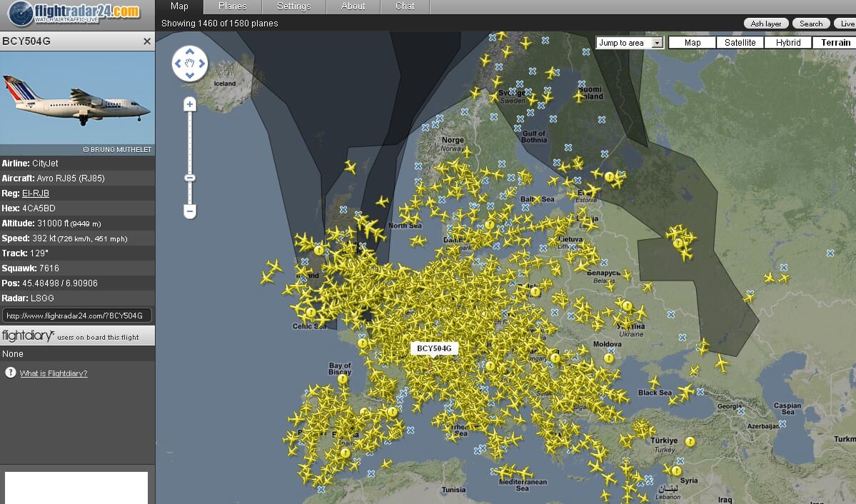Viewport: 856px width, 504px height.
Task: Switch to the Planes tab
Action: (x=233, y=6)
